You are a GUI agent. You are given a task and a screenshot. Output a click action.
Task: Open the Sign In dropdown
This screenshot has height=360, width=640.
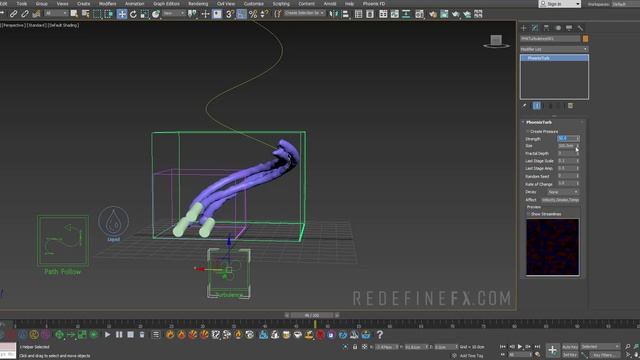coord(560,4)
